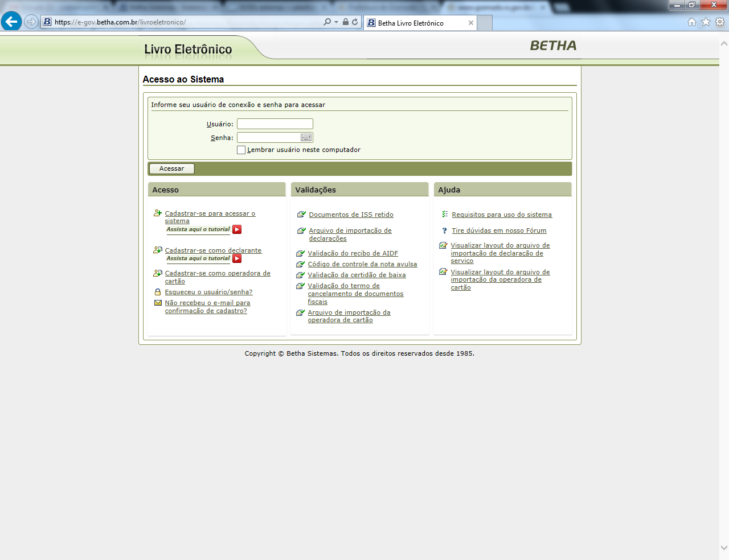Screen dimensions: 729x560
Task: Go to browser home page icon
Action: coord(691,22)
